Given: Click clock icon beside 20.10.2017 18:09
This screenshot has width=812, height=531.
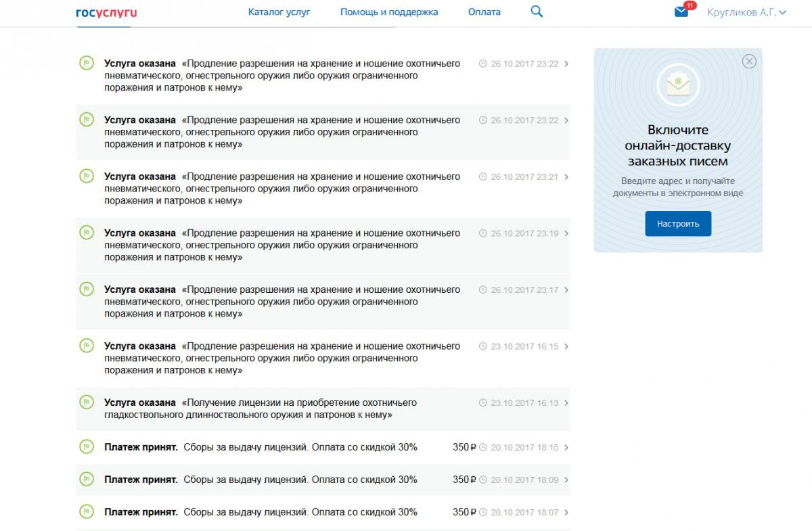Looking at the screenshot, I should [483, 480].
